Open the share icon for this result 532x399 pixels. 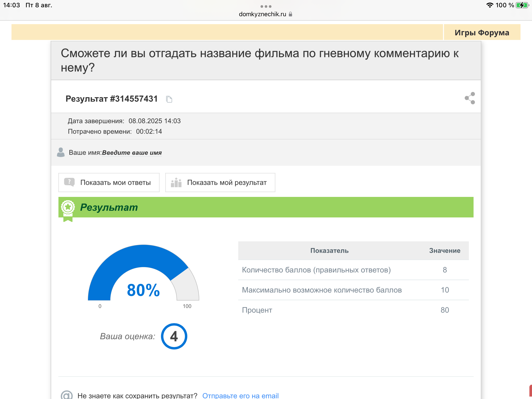(x=470, y=98)
